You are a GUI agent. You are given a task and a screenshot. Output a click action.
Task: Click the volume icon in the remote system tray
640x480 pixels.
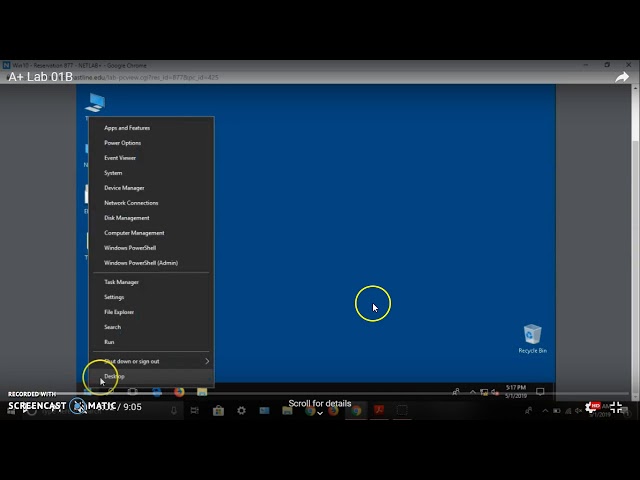click(495, 392)
